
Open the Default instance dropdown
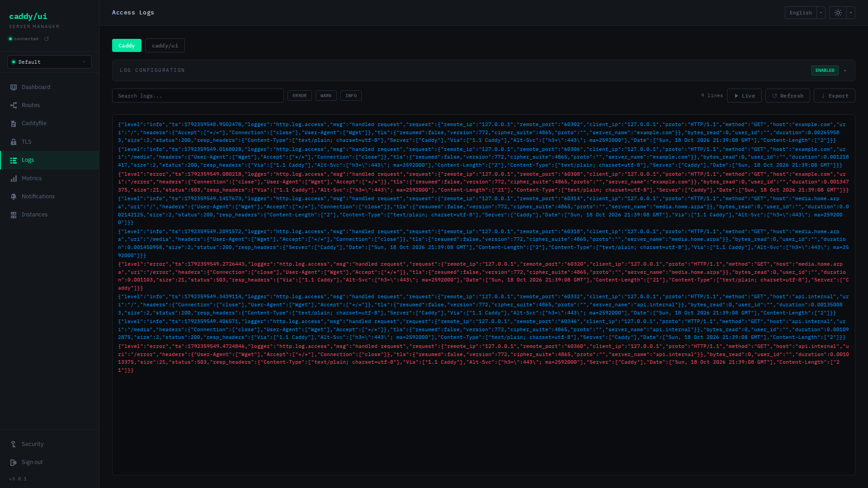49,62
